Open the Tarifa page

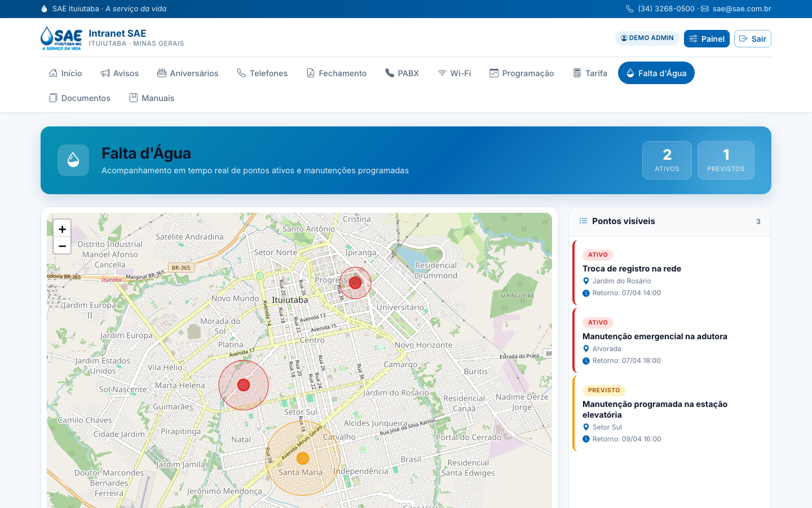click(x=590, y=73)
